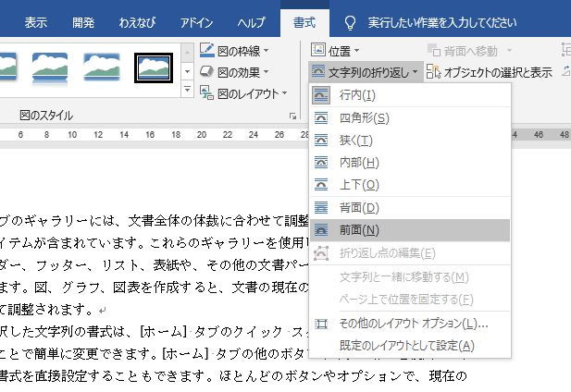Click the horizontal ruler at mark 20
571x392 pixels.
point(202,135)
